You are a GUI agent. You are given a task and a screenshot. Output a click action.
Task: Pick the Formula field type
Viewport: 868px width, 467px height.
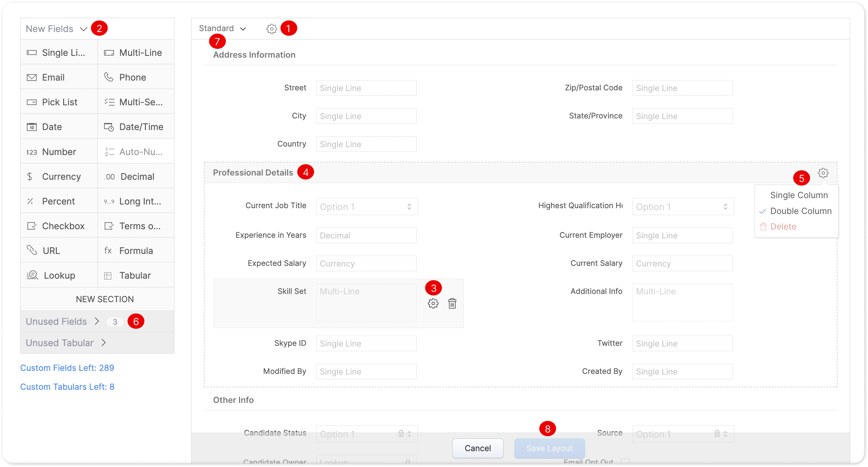pyautogui.click(x=136, y=251)
